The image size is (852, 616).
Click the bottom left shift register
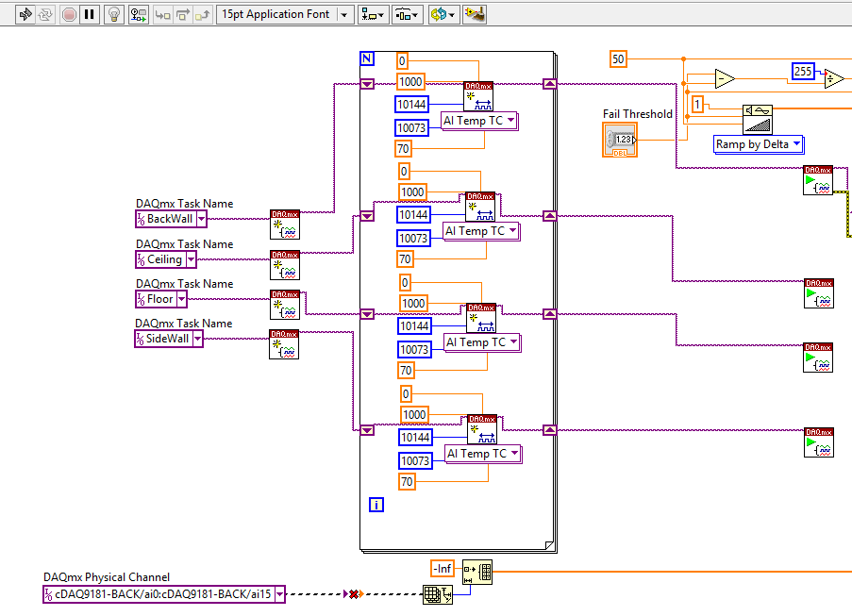367,430
